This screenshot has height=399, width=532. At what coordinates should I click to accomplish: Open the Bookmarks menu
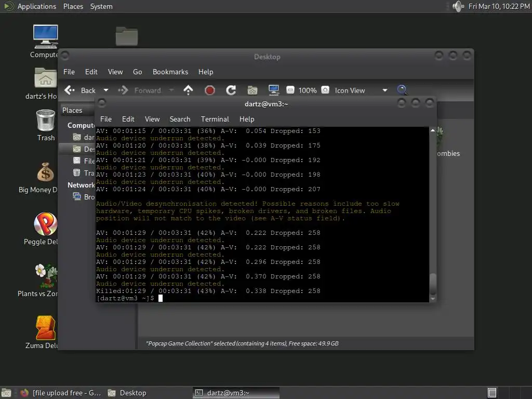170,72
